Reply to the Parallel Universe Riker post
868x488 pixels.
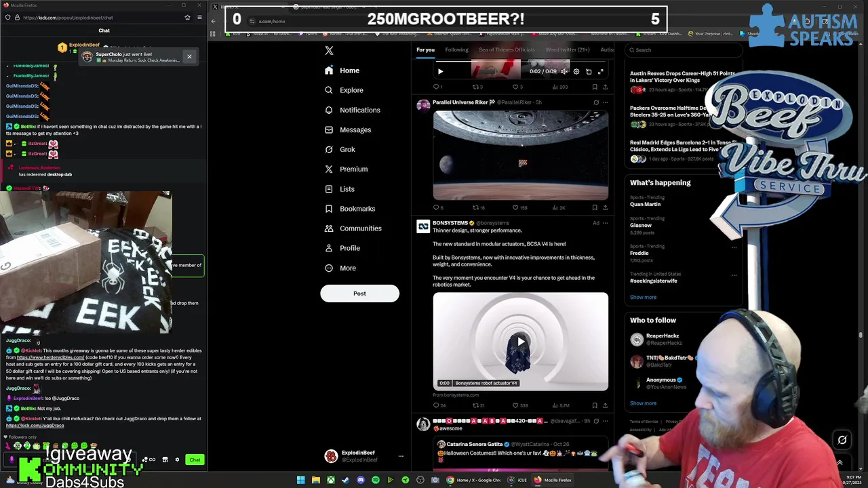[436, 207]
